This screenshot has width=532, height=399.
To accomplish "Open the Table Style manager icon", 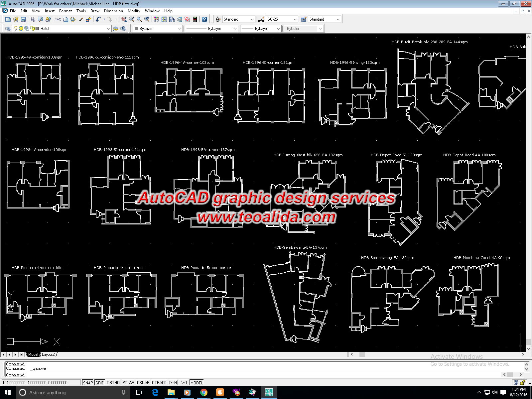I will click(304, 19).
